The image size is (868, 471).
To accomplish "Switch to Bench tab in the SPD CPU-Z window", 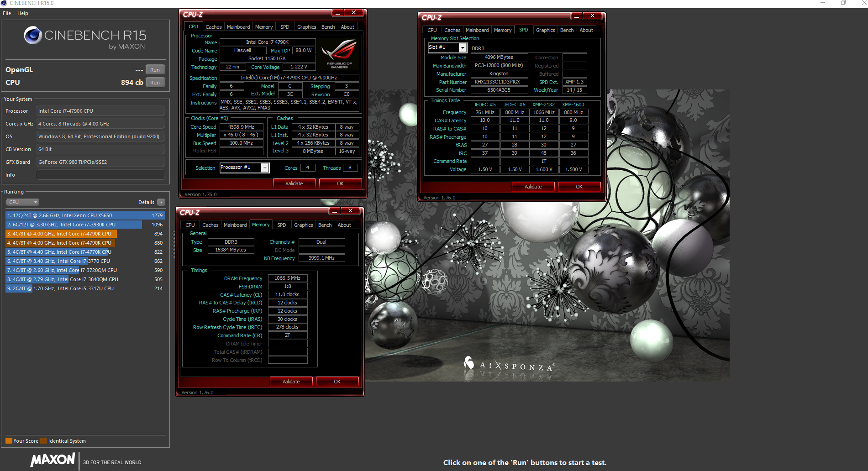I will click(567, 30).
